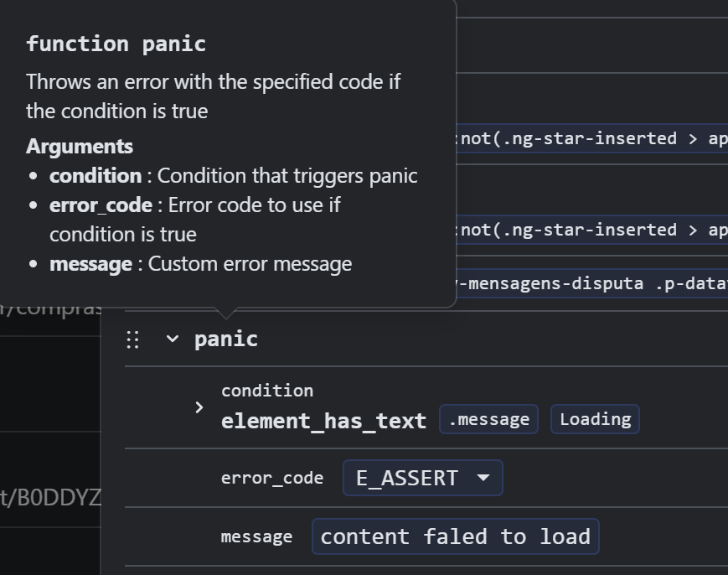Collapse the panic step with its chevron

pos(173,339)
